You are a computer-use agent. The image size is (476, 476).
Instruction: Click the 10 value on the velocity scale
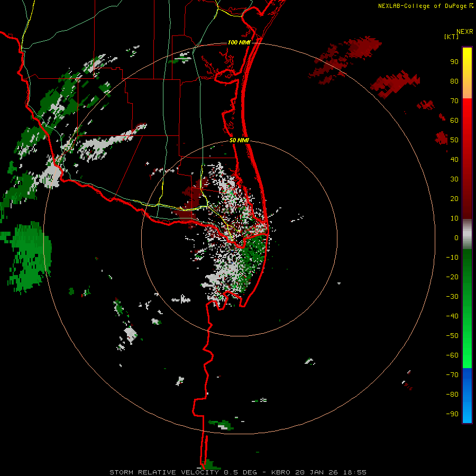[454, 218]
